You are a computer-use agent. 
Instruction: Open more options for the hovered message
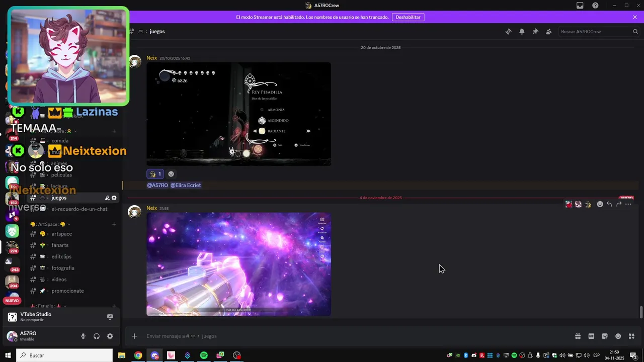point(628,204)
